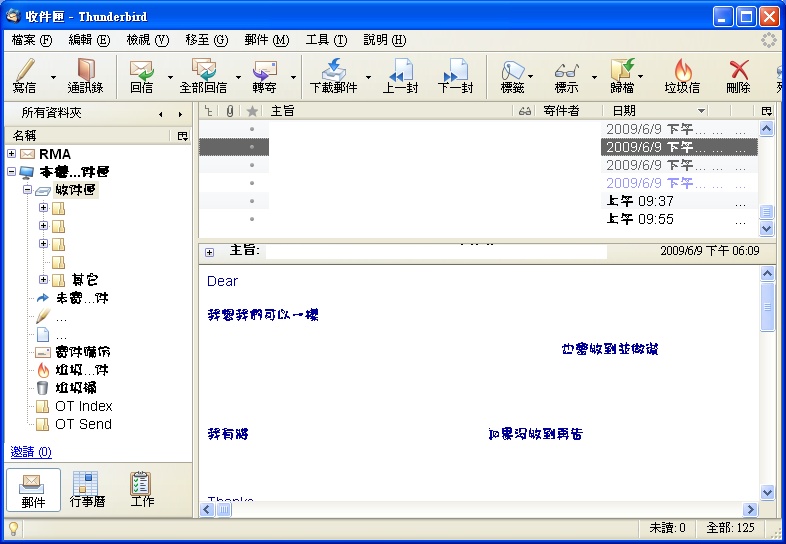Click the message body horizontal scrollbar

pos(480,509)
